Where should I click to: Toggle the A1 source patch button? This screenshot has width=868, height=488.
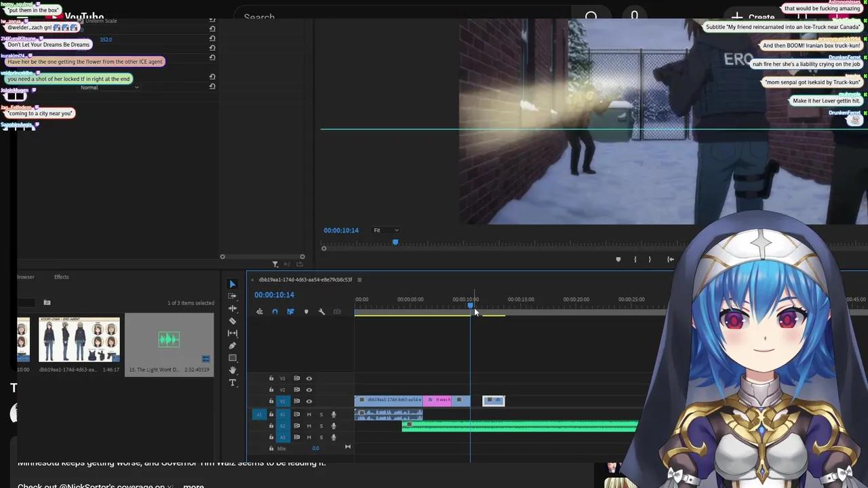259,415
